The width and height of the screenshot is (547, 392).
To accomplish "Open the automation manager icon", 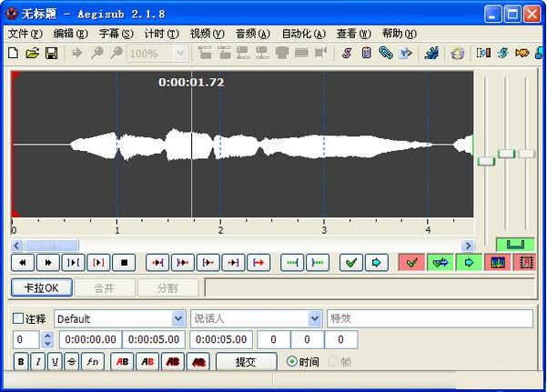I will point(431,54).
